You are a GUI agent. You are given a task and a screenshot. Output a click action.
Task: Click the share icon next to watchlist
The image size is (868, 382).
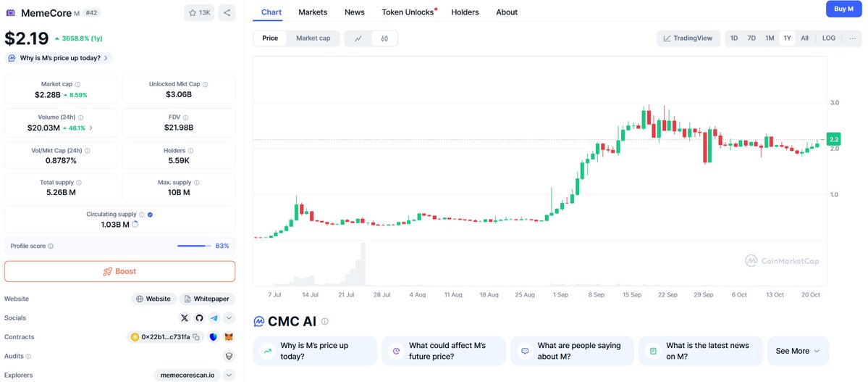click(x=227, y=12)
